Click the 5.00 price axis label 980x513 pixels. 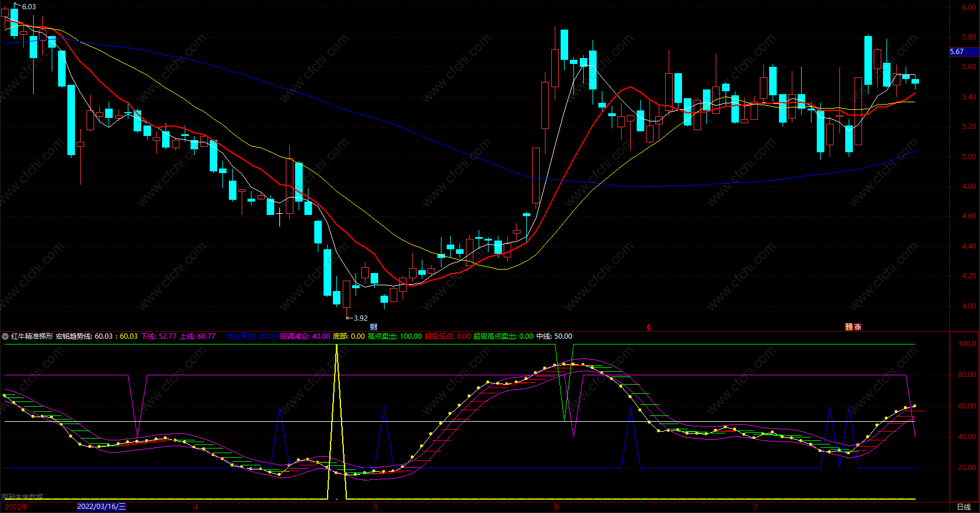968,157
